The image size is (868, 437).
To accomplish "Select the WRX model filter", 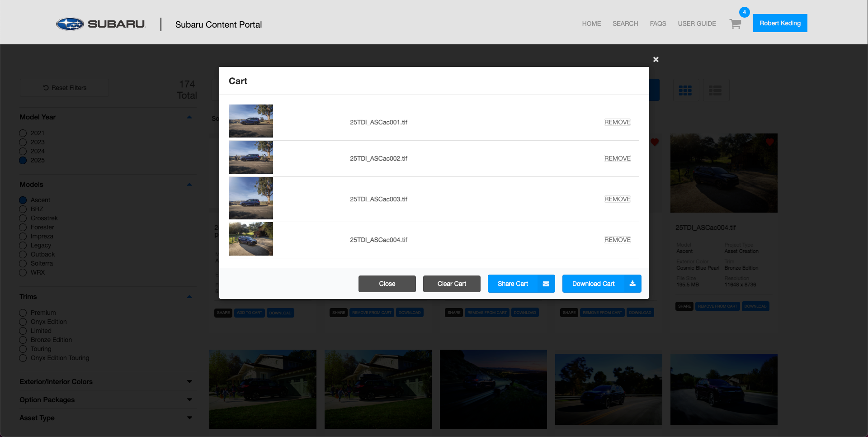I will click(23, 272).
